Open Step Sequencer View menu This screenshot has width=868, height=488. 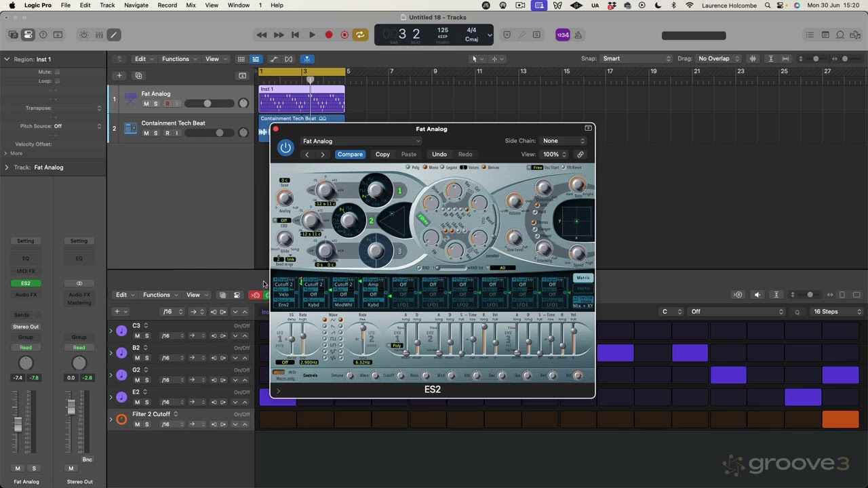click(x=196, y=295)
